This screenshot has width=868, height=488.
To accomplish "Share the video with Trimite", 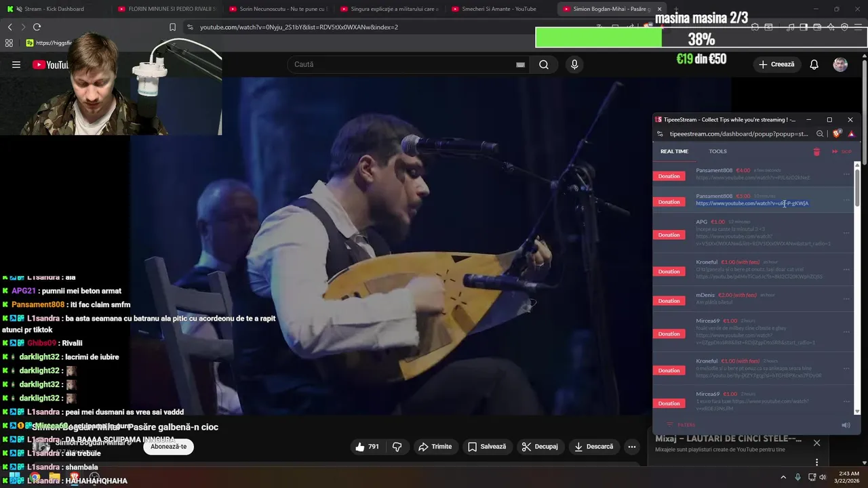I will pos(435,447).
